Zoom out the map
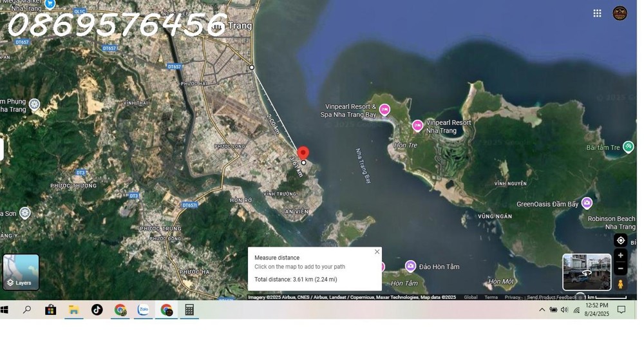 (x=621, y=269)
